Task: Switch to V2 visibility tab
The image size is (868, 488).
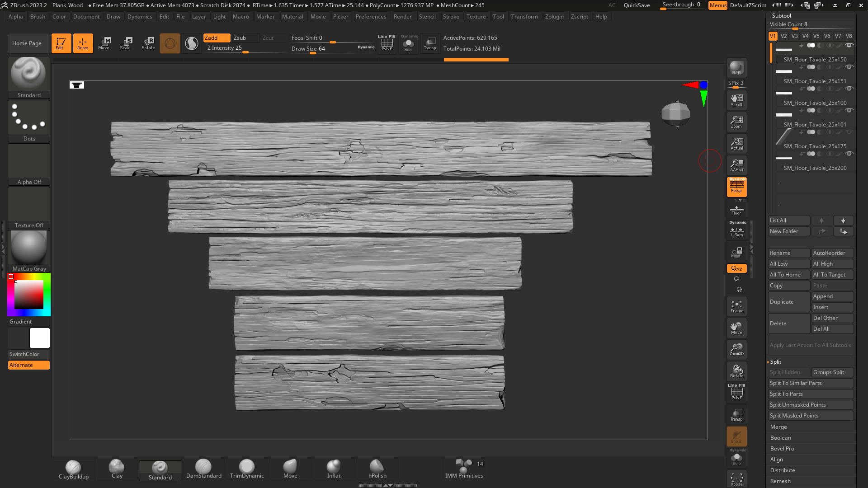Action: click(x=784, y=36)
